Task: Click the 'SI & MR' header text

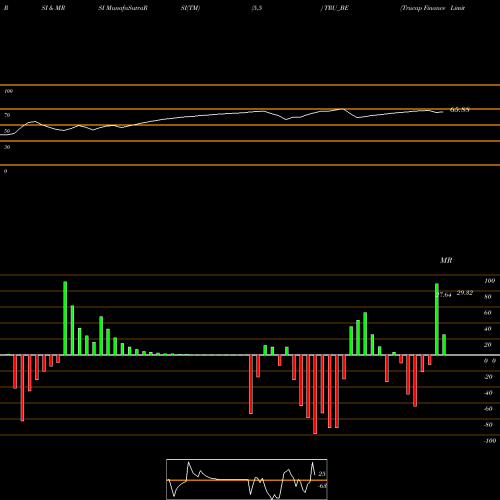Action: [53, 8]
